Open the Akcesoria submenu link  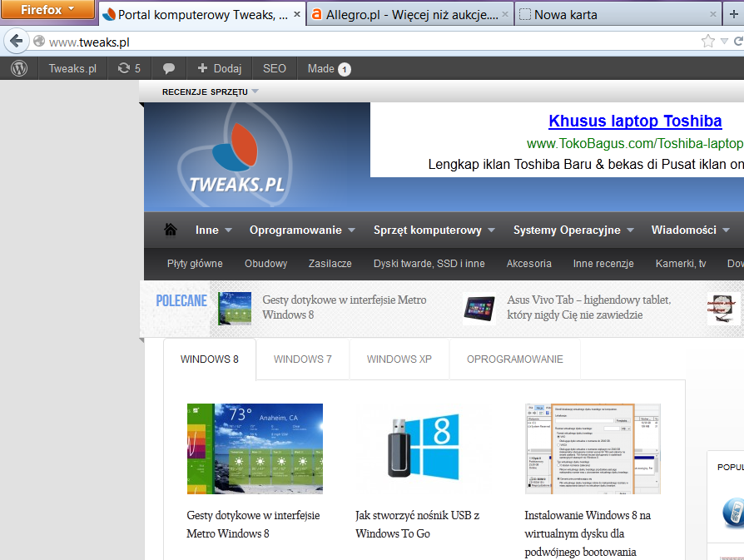coord(528,264)
